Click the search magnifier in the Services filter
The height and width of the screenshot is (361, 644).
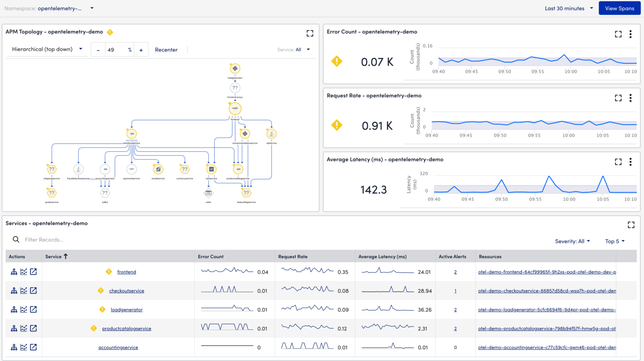(16, 239)
